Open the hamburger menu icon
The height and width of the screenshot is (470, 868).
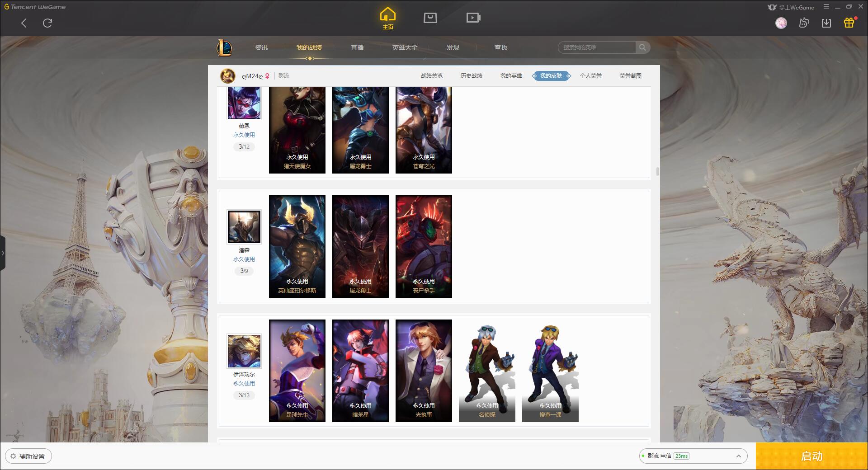[826, 7]
